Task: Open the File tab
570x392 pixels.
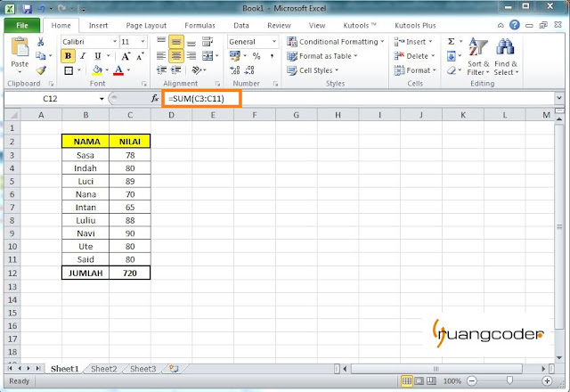Action: click(22, 25)
